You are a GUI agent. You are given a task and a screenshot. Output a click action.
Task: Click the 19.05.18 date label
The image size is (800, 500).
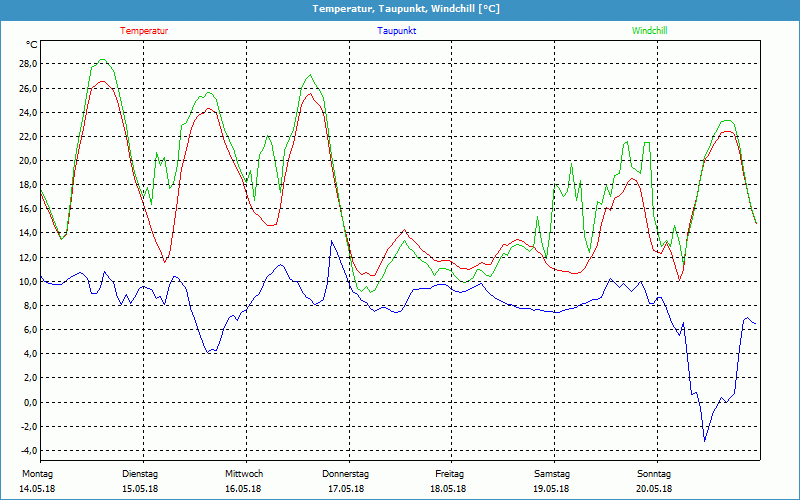(x=551, y=489)
